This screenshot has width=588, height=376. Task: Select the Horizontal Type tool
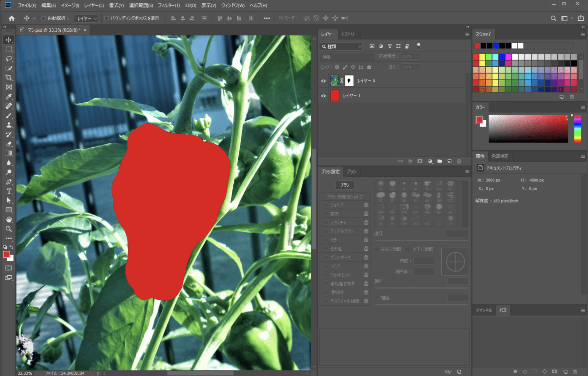click(x=9, y=191)
